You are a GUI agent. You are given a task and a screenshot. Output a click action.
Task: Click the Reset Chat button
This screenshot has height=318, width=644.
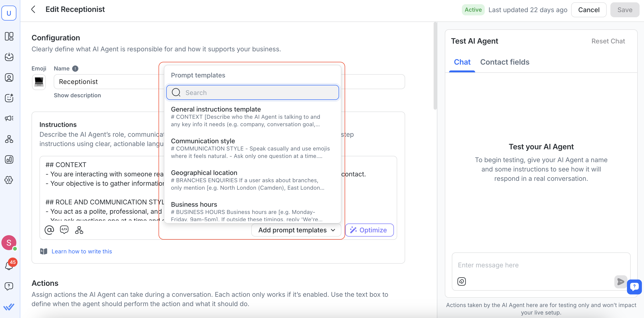(x=608, y=41)
